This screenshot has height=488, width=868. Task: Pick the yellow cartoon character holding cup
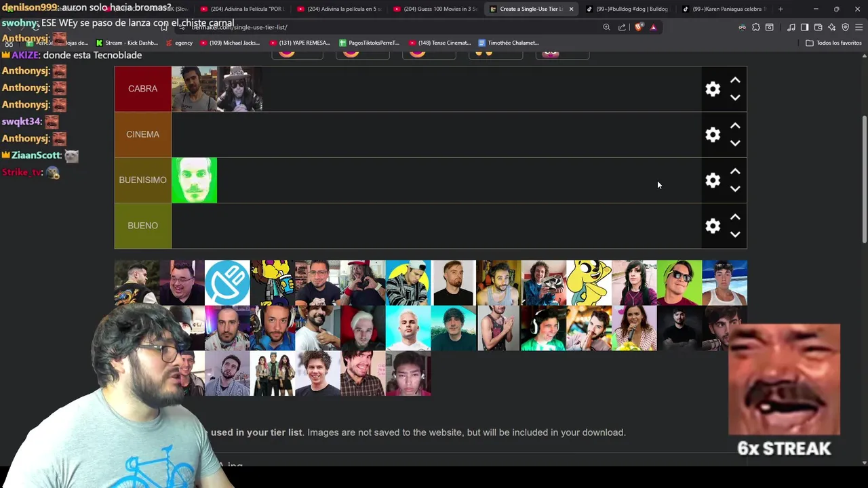[273, 283]
